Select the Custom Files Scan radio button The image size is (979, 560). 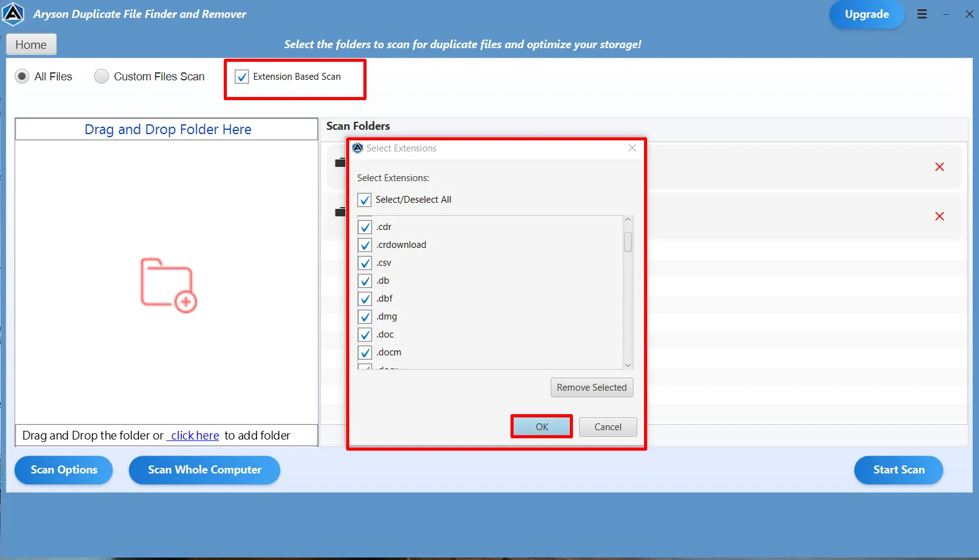coord(101,77)
